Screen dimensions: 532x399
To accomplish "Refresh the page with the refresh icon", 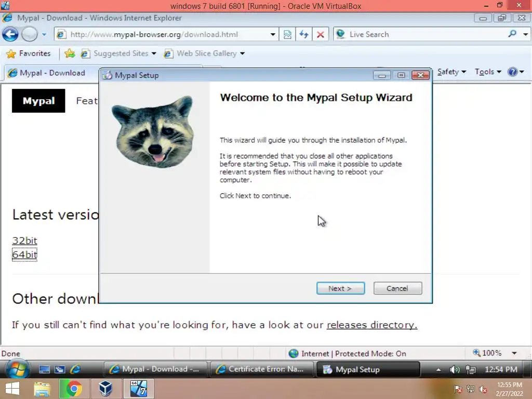I will 303,34.
